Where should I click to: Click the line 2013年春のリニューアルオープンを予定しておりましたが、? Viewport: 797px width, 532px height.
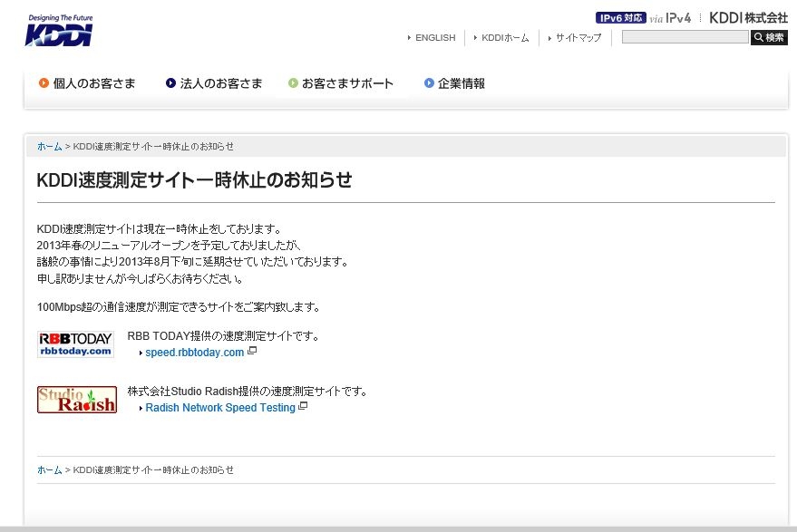[170, 246]
